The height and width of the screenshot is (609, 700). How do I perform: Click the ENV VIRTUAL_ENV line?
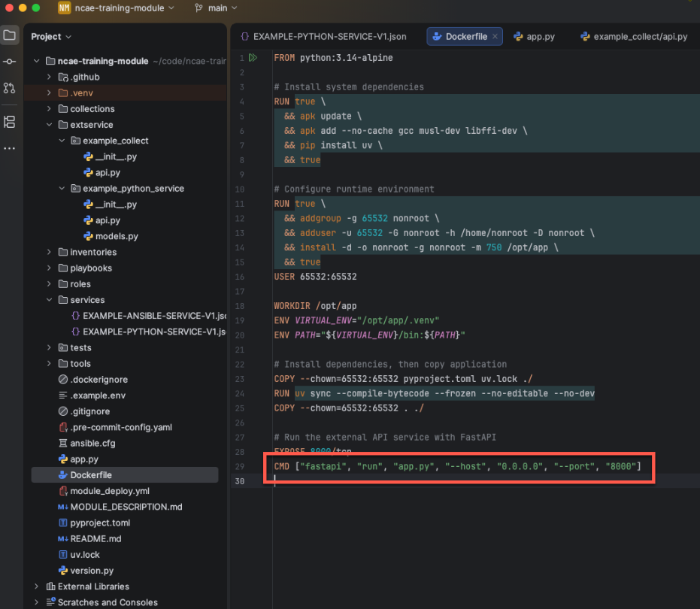click(356, 320)
